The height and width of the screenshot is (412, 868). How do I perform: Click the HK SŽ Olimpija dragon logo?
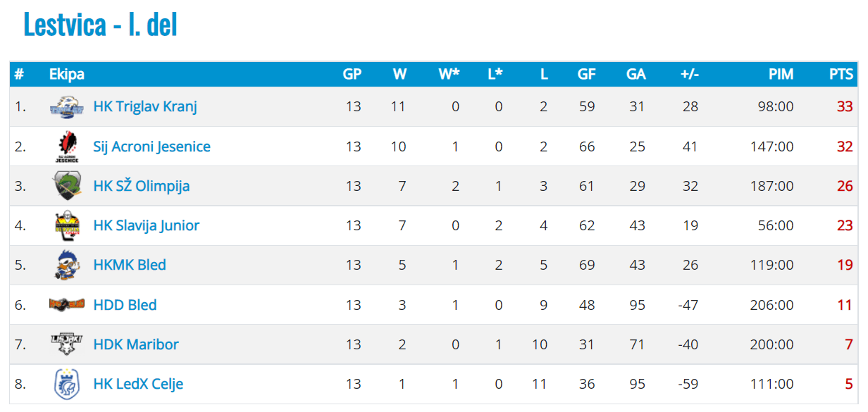click(x=67, y=186)
